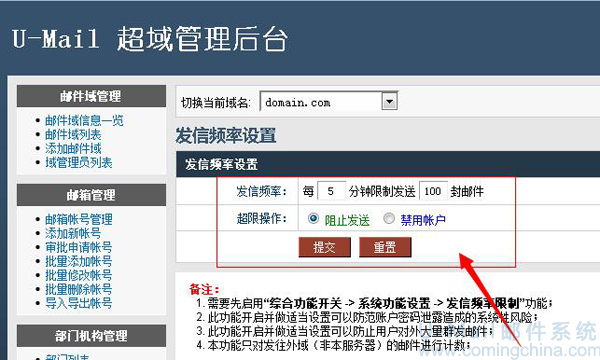Viewport: 600px width, 360px height.
Task: Go to 添加邮件域 page
Action: point(73,148)
